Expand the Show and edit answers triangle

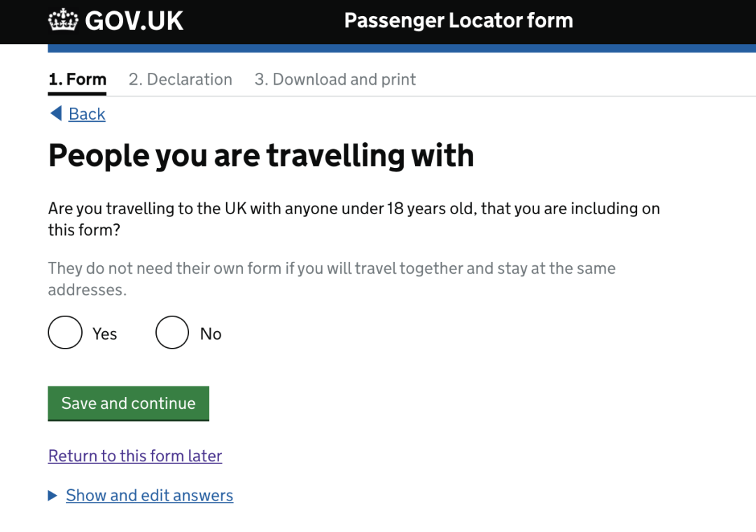(x=52, y=496)
